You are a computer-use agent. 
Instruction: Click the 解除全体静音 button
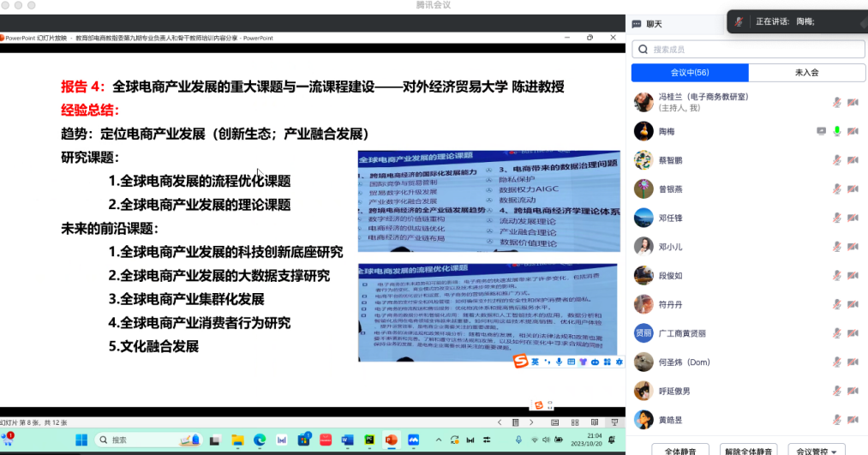pyautogui.click(x=748, y=450)
